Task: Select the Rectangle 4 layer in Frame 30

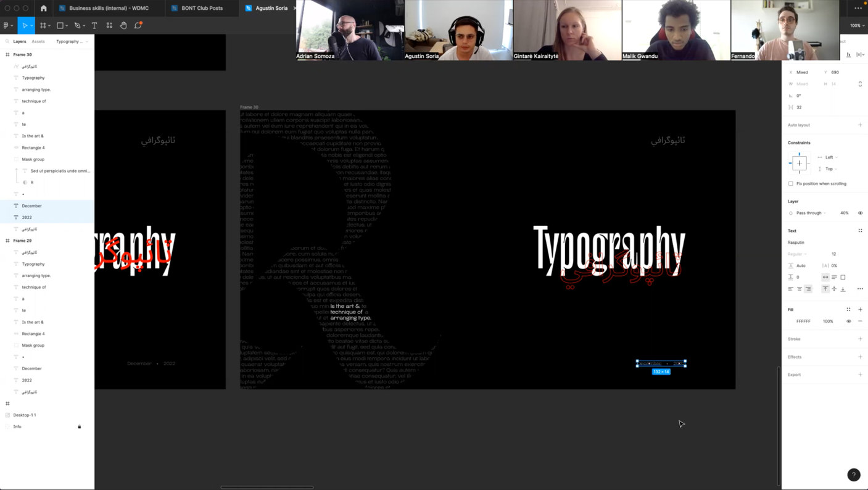Action: [x=33, y=147]
